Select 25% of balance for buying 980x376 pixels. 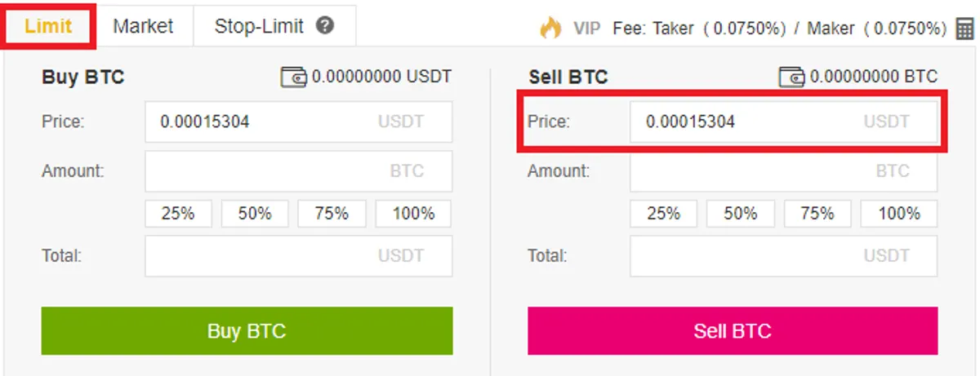pos(178,214)
